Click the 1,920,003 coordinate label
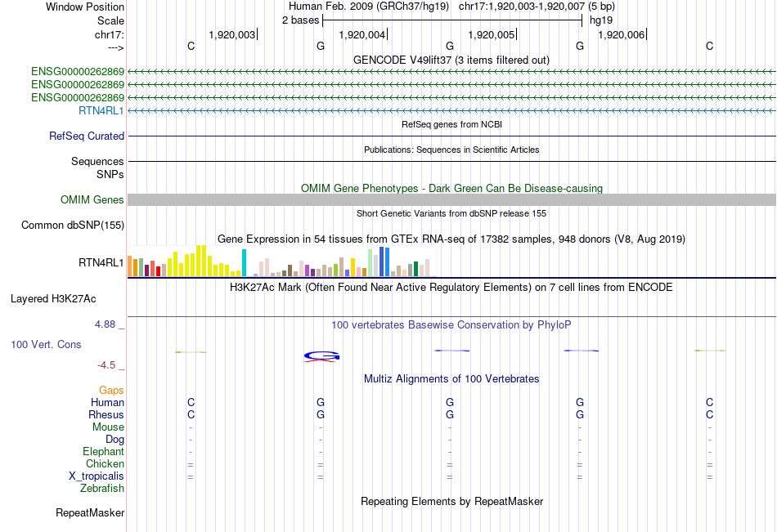Image resolution: width=777 pixels, height=532 pixels. click(232, 34)
